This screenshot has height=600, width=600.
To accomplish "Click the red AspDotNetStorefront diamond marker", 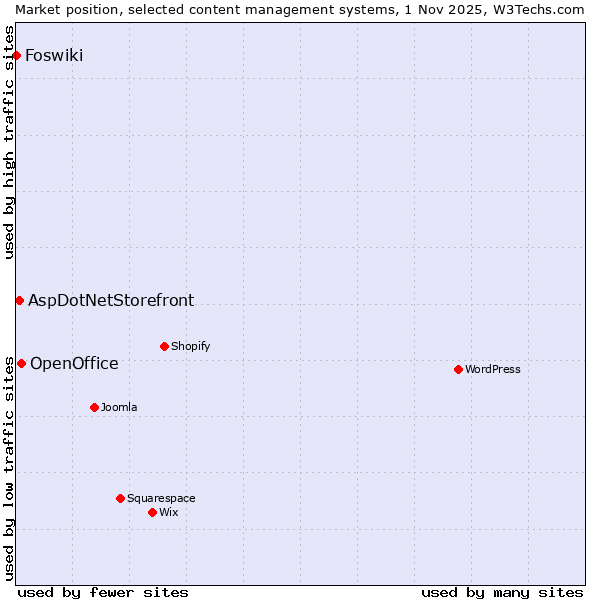I will [19, 300].
